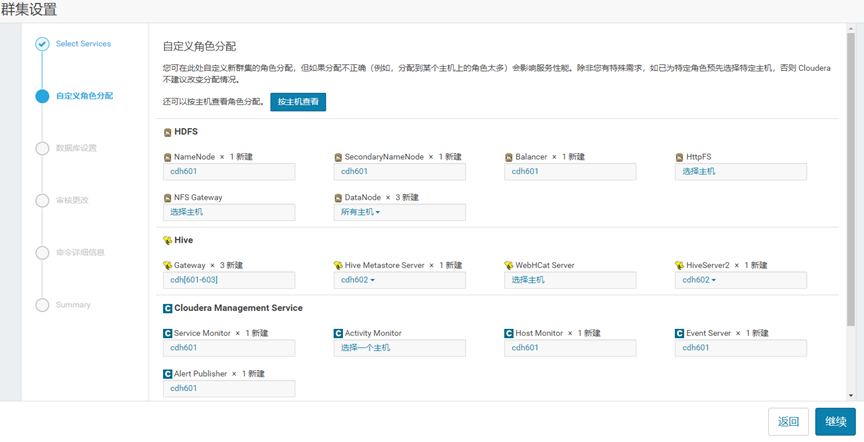The height and width of the screenshot is (442, 864).
Task: Click the 群集设置 title text
Action: pos(29,9)
